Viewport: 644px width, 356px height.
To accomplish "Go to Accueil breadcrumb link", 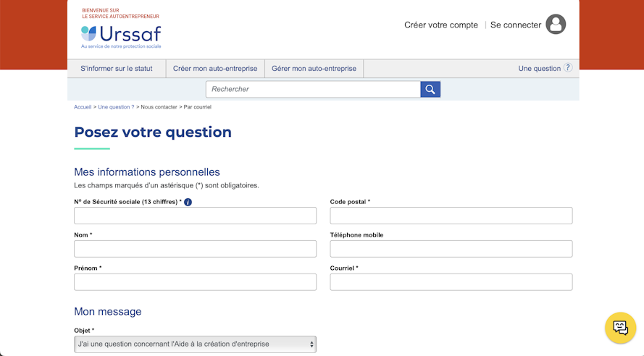I will click(x=83, y=107).
